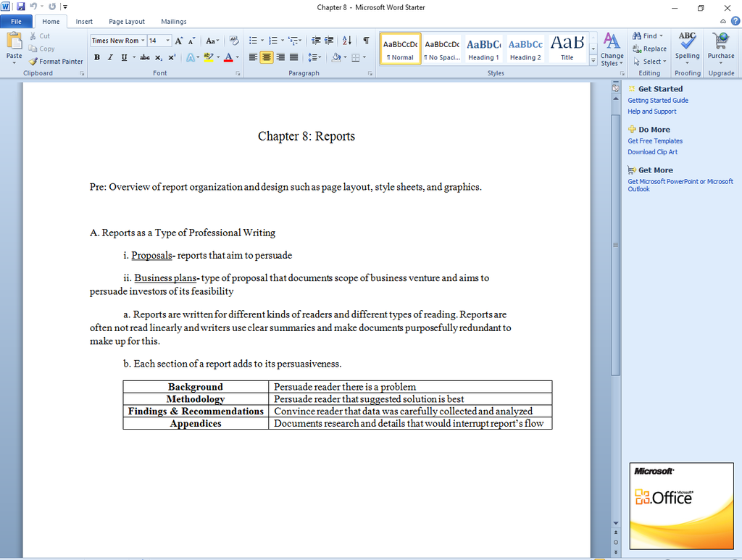
Task: Toggle Underline formatting
Action: 124,57
